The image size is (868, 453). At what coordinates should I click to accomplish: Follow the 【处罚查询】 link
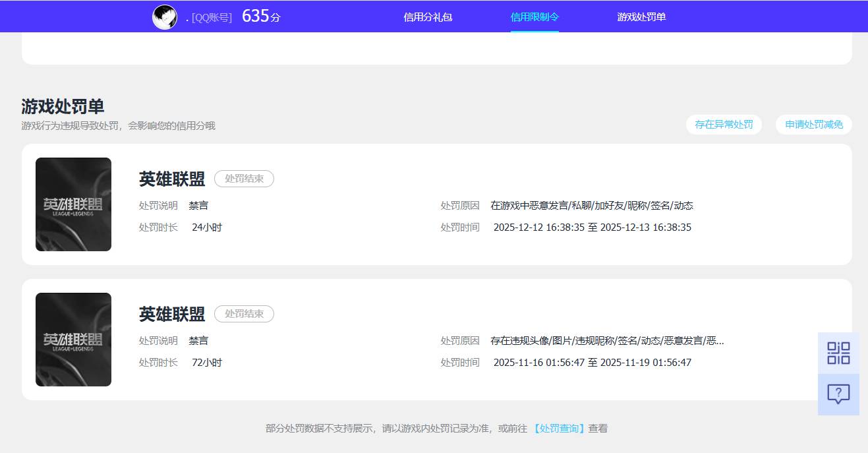pyautogui.click(x=558, y=429)
